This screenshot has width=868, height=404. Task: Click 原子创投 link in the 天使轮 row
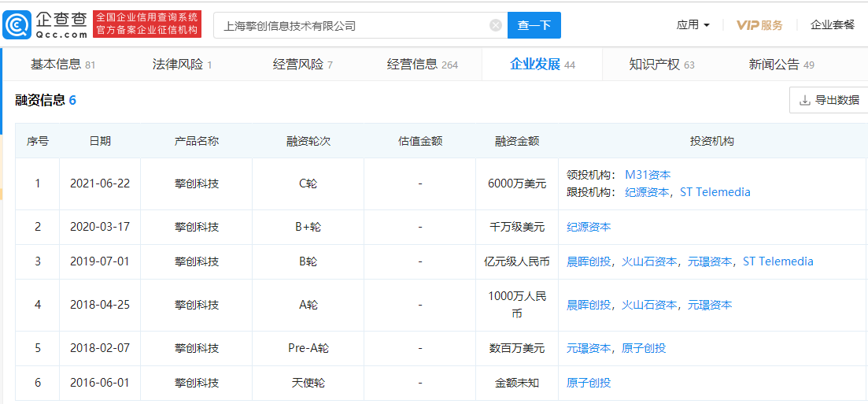(589, 383)
